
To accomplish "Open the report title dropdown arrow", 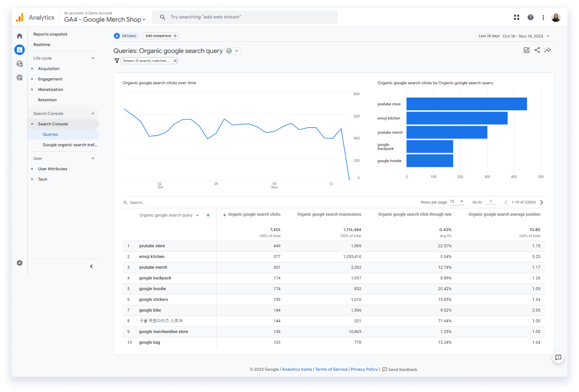I will tap(237, 51).
